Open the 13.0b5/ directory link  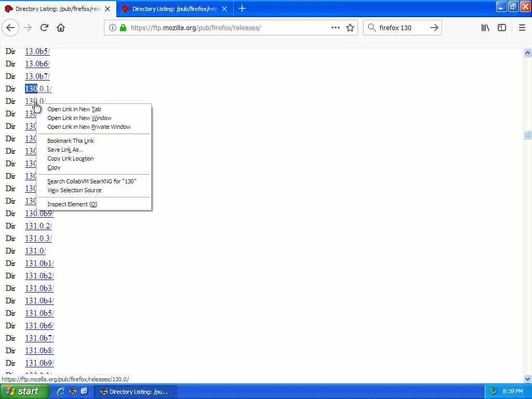[37, 51]
